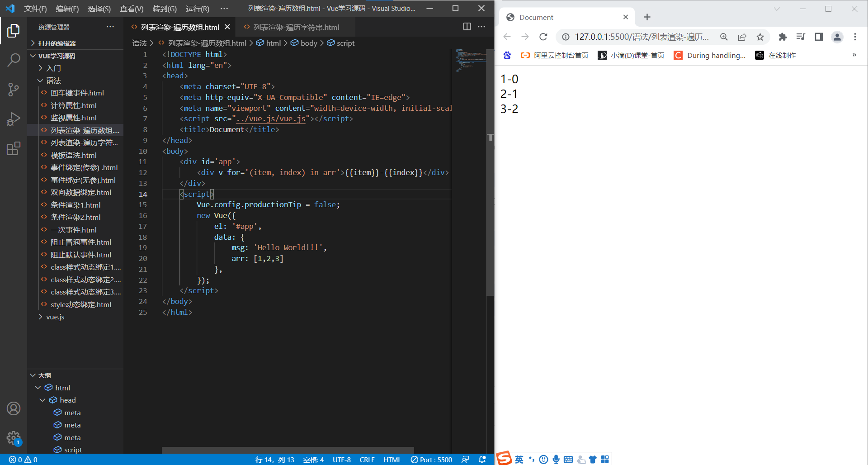The image size is (868, 465).
Task: Open 计算属性.html file
Action: coord(73,105)
